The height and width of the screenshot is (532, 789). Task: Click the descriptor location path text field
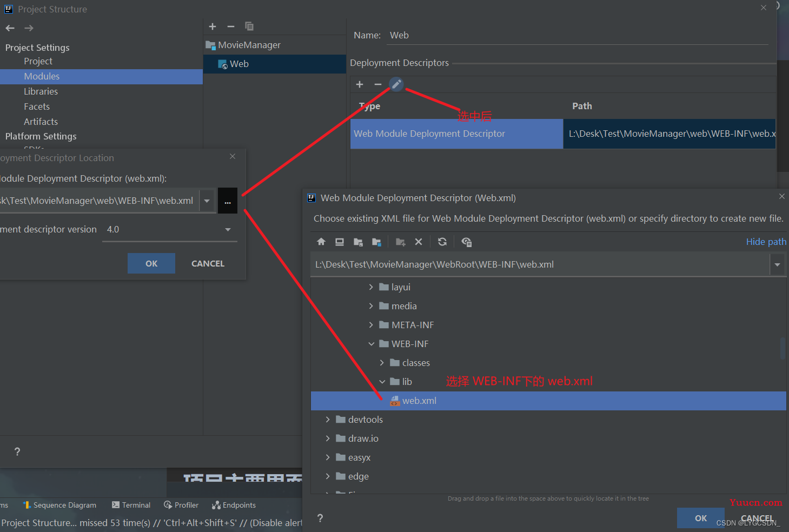tap(99, 201)
